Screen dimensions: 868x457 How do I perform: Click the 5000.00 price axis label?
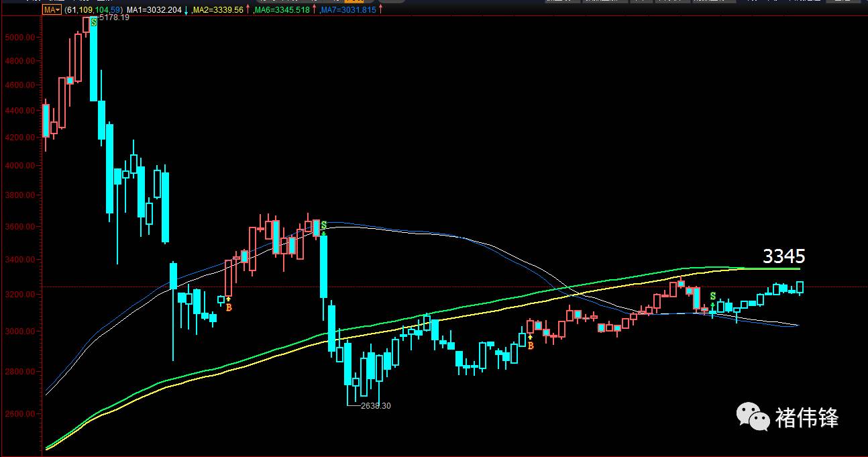click(19, 37)
